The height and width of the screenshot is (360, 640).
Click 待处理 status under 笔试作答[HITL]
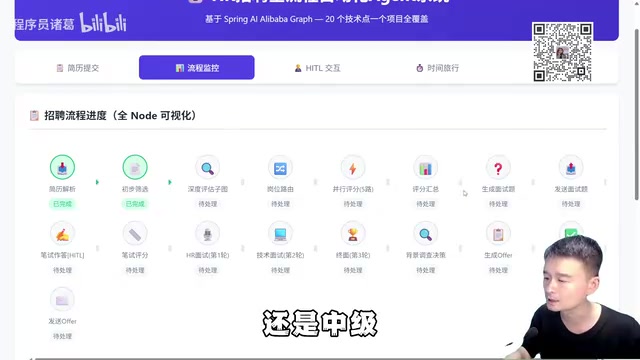coord(62,270)
